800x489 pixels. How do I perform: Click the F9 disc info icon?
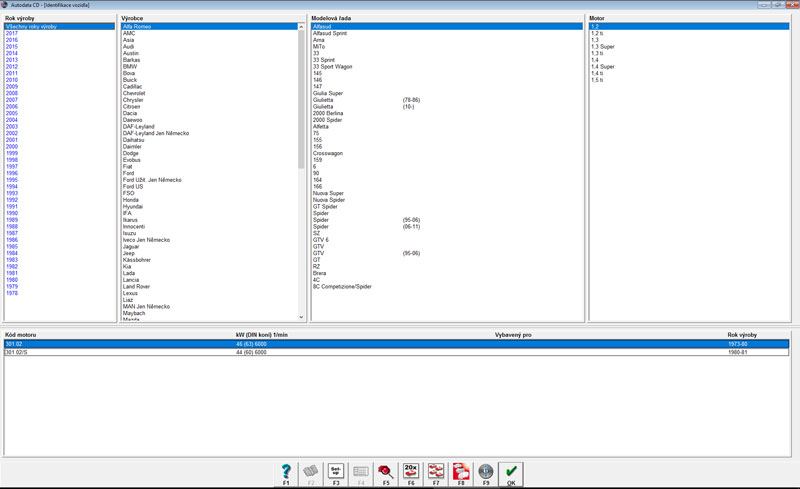[486, 474]
